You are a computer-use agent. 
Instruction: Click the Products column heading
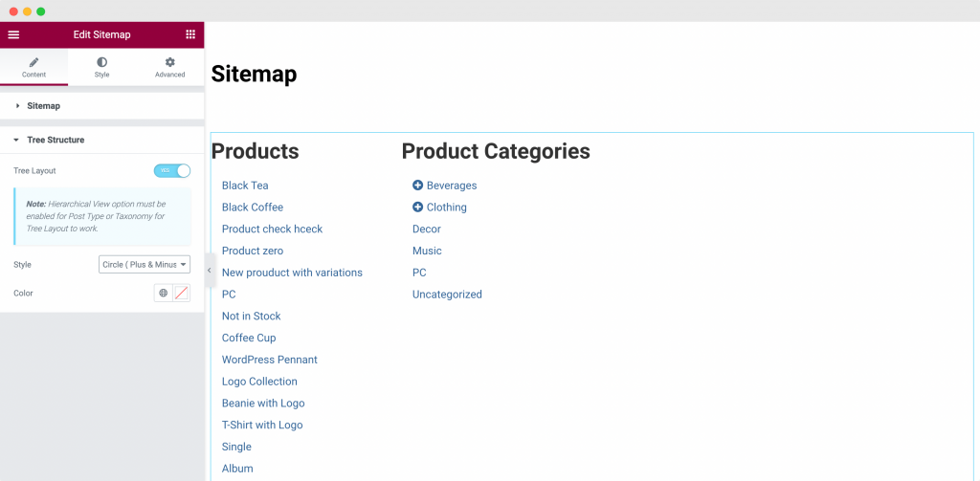click(x=255, y=151)
